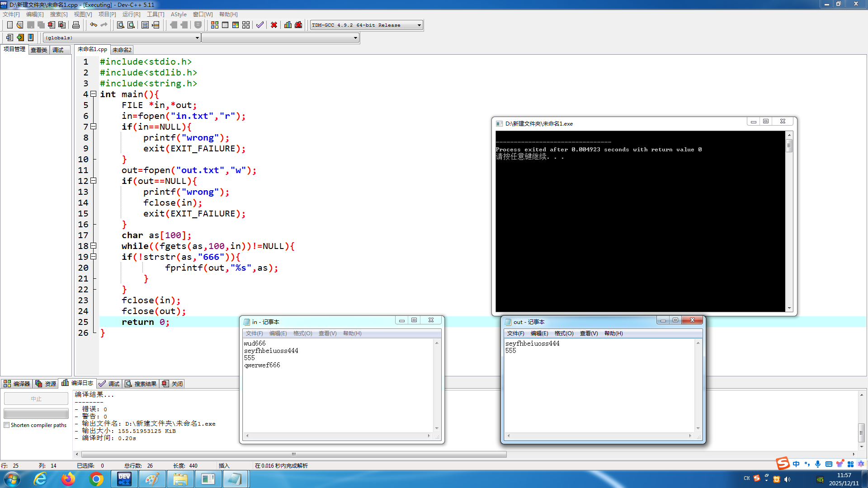Click the Compile icon in toolbar
The image size is (868, 488).
215,25
